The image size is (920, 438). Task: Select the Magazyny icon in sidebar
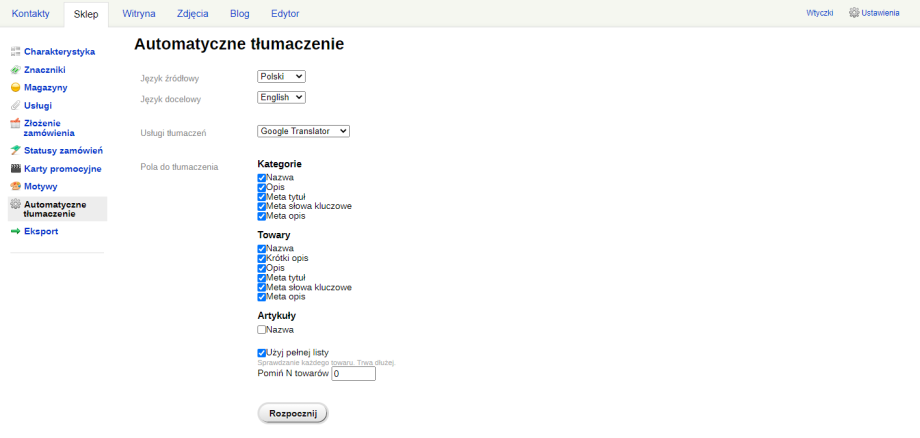[16, 87]
